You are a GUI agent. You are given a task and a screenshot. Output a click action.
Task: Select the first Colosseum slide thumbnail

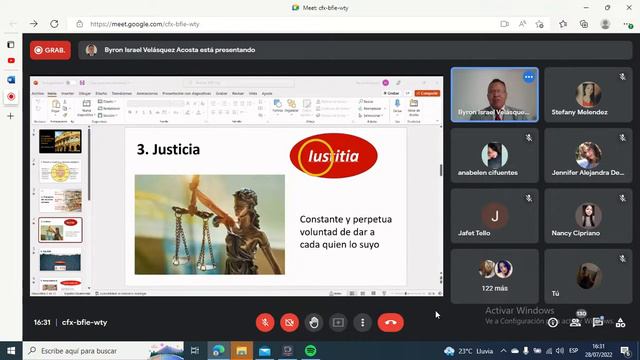[x=60, y=141]
